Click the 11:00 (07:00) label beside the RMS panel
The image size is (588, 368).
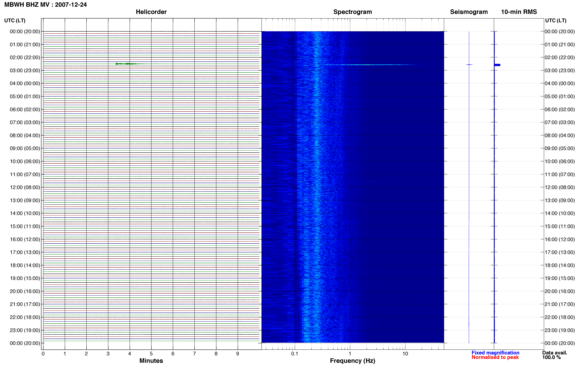[560, 174]
